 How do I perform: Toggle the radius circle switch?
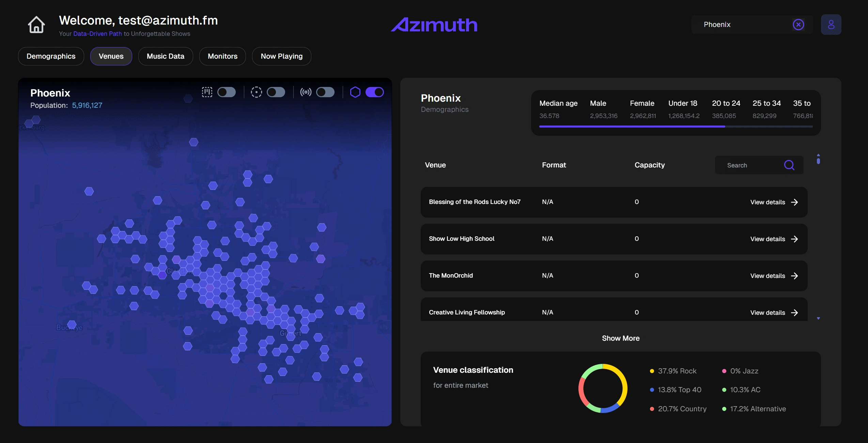276,92
